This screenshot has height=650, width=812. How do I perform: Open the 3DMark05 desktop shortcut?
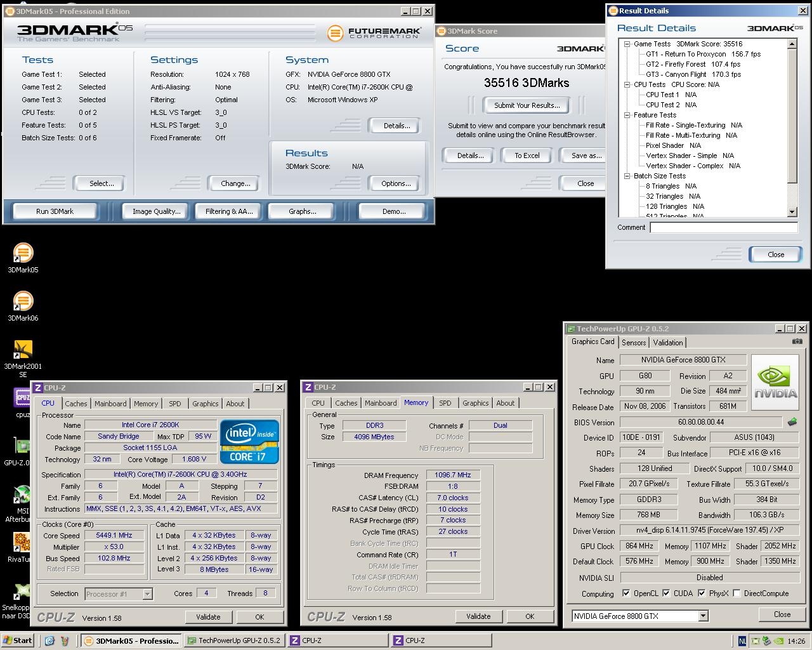coord(23,253)
